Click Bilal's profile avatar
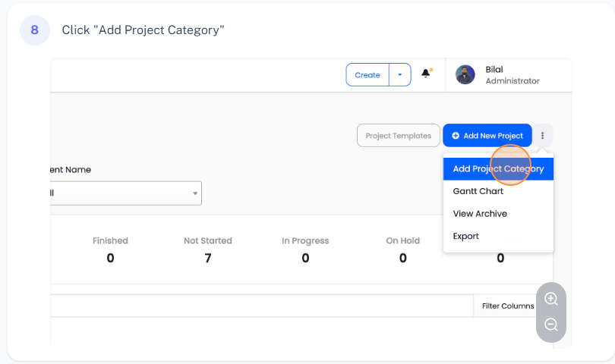Screen dimensions: 615x364 (x=465, y=74)
